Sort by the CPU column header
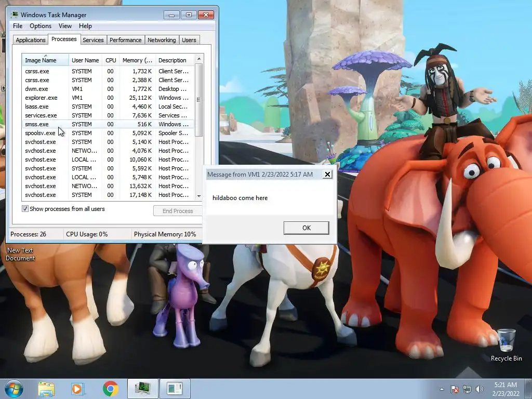532x399 pixels. (x=111, y=60)
